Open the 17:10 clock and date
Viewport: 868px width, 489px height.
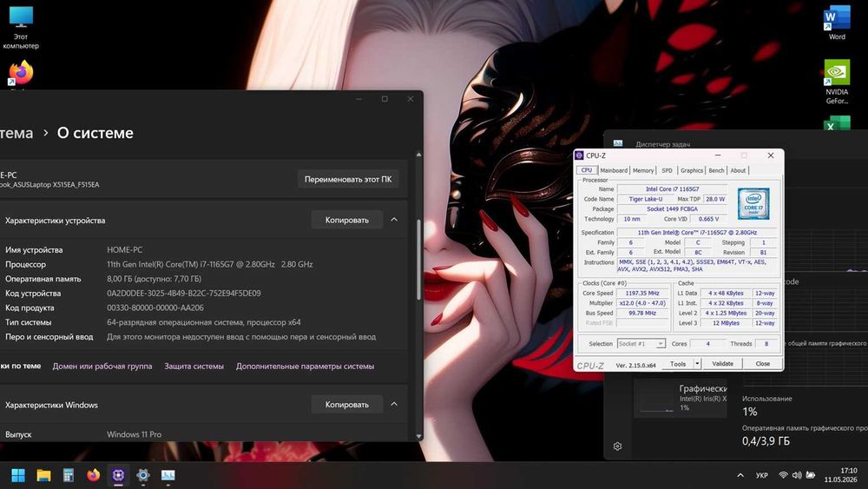click(x=841, y=475)
